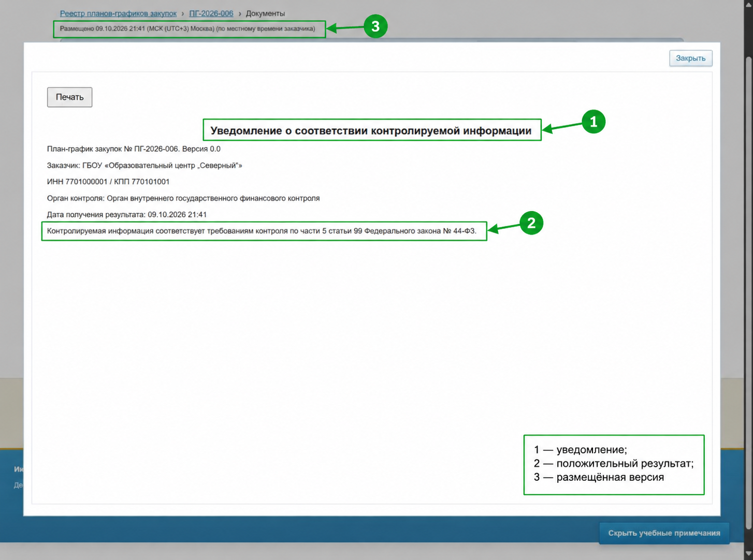
Task: Click the Заказчик ГБОУ Образовательный центр line
Action: (144, 166)
